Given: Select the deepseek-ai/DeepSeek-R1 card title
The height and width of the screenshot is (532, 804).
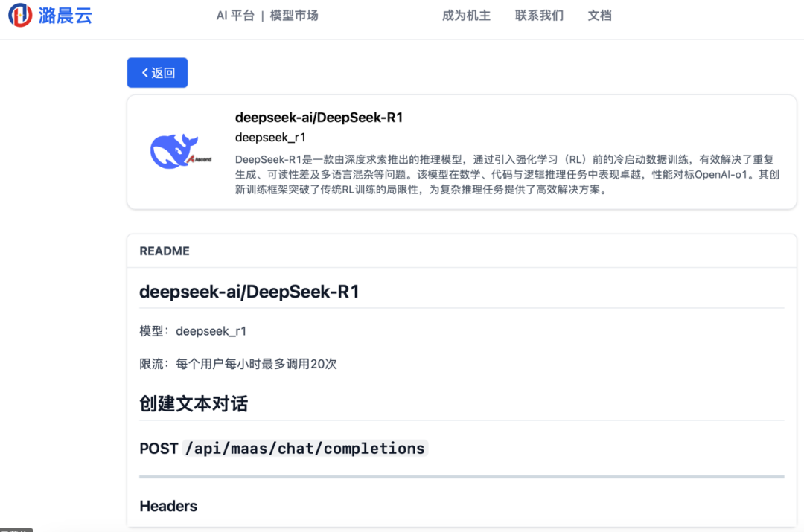Looking at the screenshot, I should [x=319, y=118].
